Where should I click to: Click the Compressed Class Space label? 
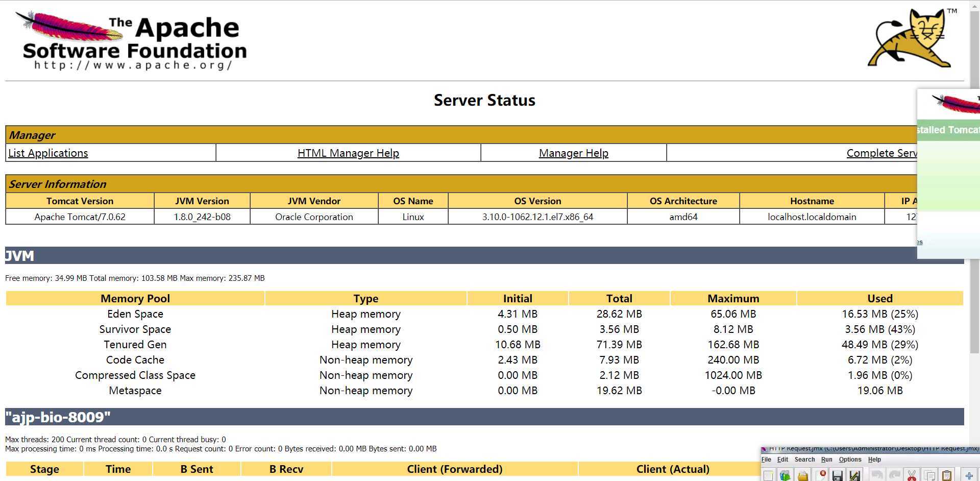(135, 375)
